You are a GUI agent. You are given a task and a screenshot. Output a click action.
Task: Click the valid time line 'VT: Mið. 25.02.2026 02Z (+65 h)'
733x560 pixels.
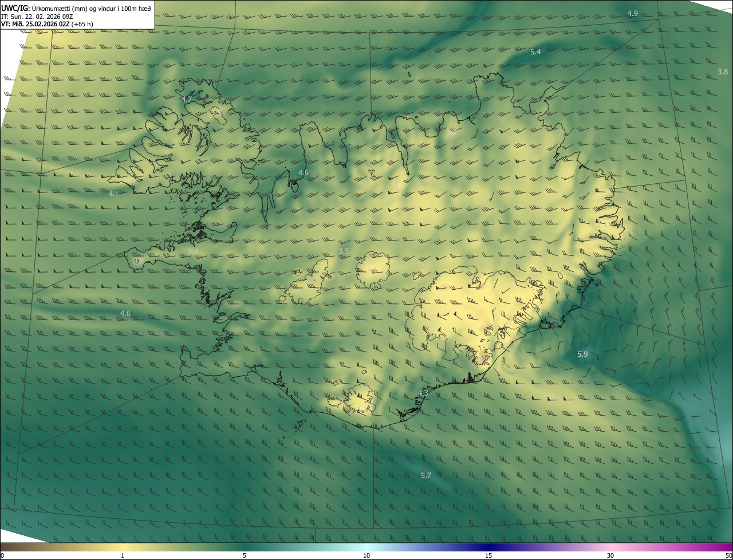[48, 24]
